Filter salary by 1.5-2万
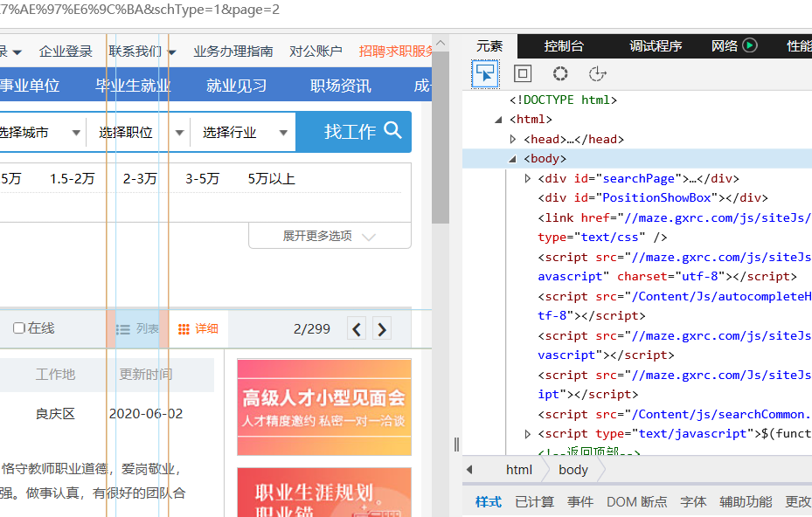The width and height of the screenshot is (812, 517). [73, 179]
